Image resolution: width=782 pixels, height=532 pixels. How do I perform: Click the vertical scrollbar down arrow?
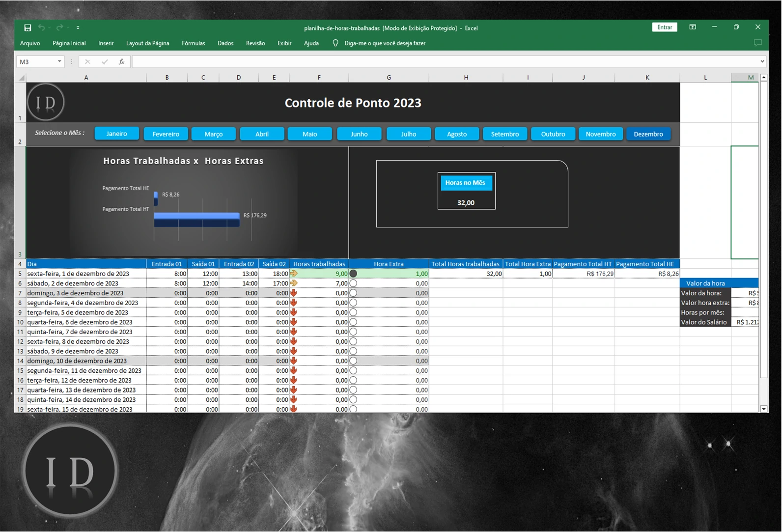tap(763, 409)
